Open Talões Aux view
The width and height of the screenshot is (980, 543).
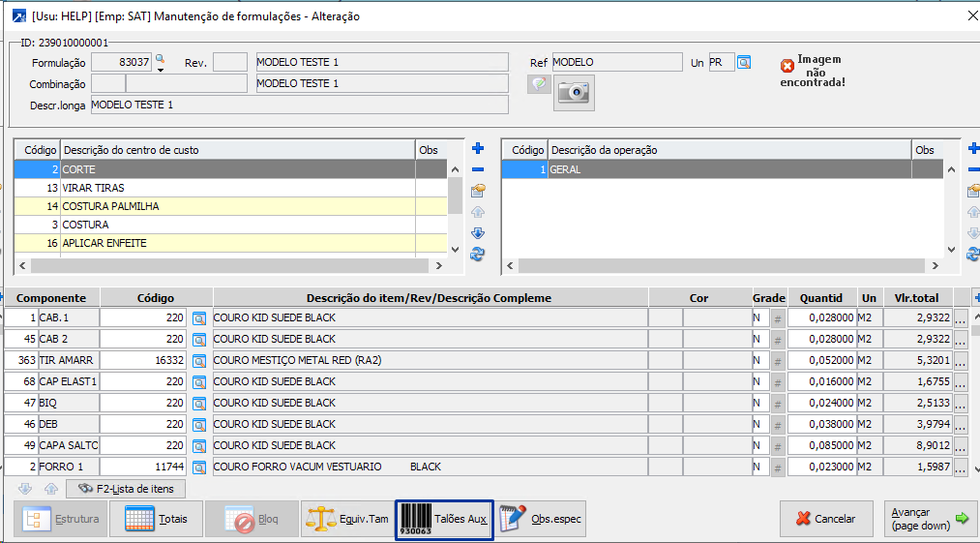point(444,519)
